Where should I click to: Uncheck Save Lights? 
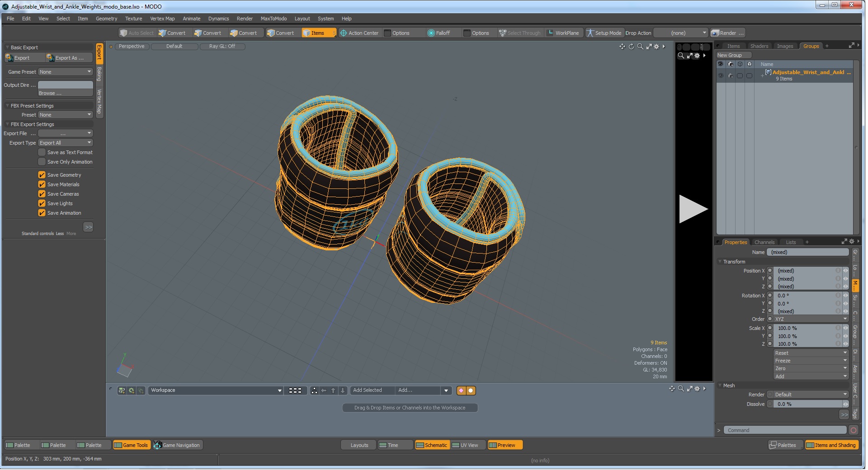pos(42,203)
